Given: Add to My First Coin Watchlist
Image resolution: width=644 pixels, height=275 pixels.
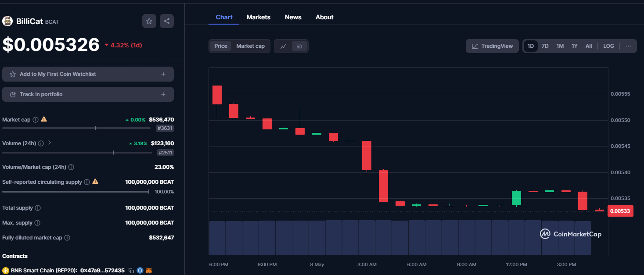Looking at the screenshot, I should [x=88, y=74].
